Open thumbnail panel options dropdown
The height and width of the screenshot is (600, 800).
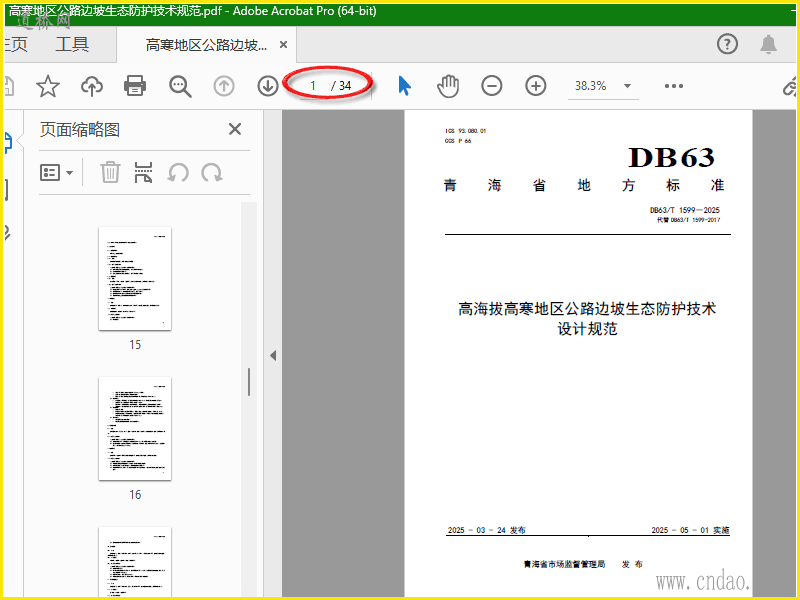(x=57, y=172)
